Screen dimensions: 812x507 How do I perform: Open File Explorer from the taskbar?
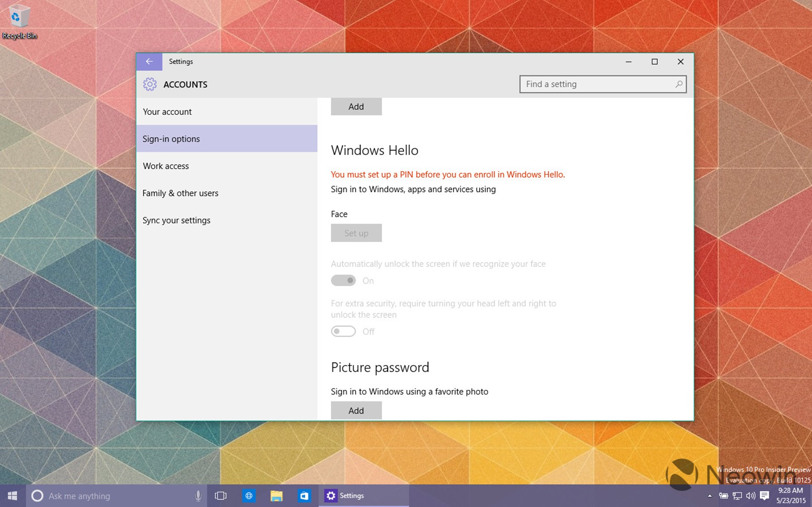pyautogui.click(x=276, y=496)
